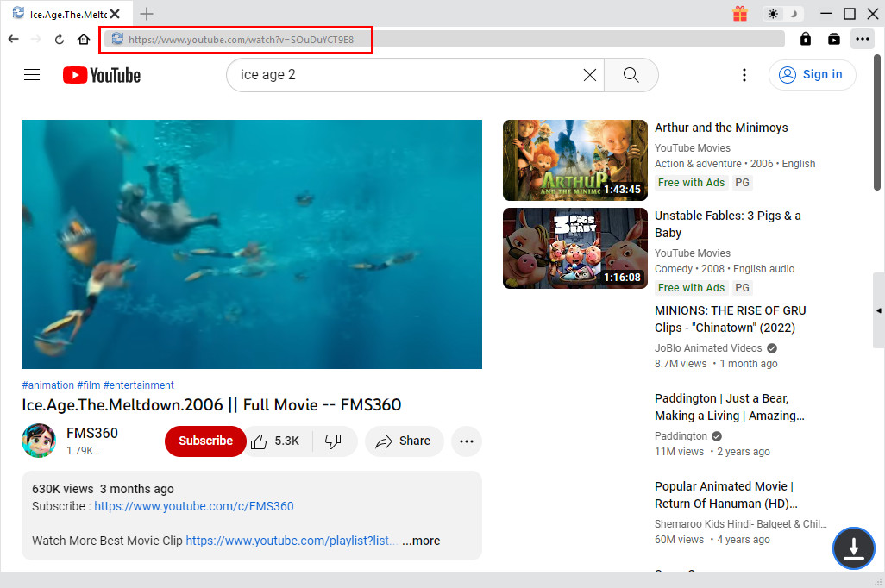The height and width of the screenshot is (588, 885).
Task: Reload the current page
Action: (60, 39)
